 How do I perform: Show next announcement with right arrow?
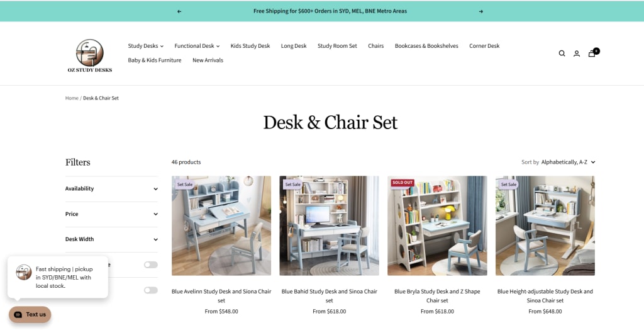[x=481, y=11]
